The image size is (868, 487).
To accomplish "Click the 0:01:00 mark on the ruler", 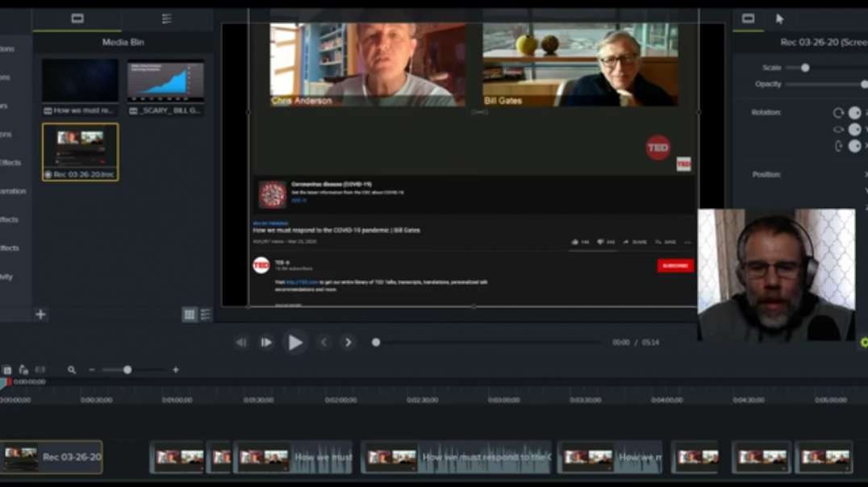I will point(177,400).
